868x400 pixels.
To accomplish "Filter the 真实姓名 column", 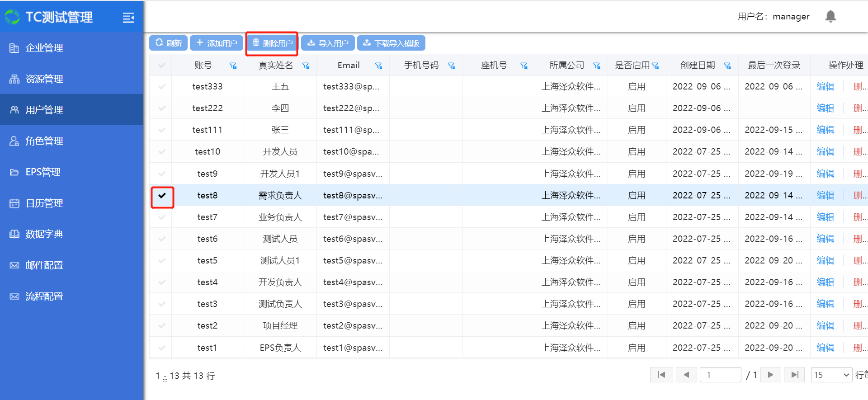I will coord(306,66).
